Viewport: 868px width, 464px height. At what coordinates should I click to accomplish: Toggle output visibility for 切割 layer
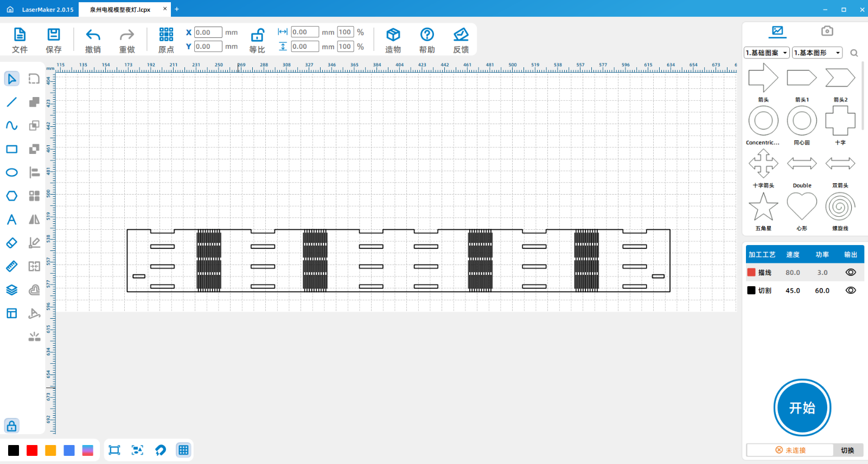(850, 291)
